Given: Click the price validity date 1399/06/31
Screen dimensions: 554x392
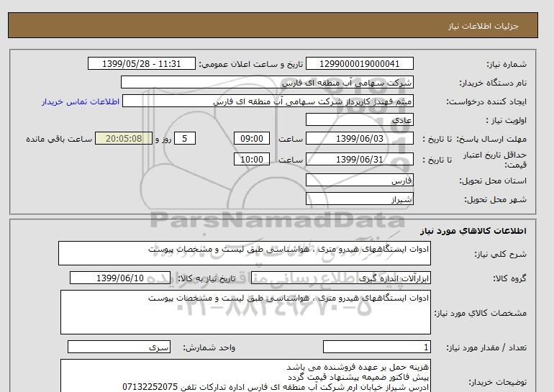Looking at the screenshot, I should click(x=359, y=159).
